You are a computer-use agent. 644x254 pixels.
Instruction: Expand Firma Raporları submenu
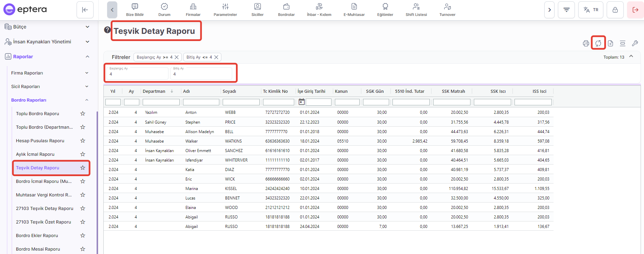(x=87, y=73)
